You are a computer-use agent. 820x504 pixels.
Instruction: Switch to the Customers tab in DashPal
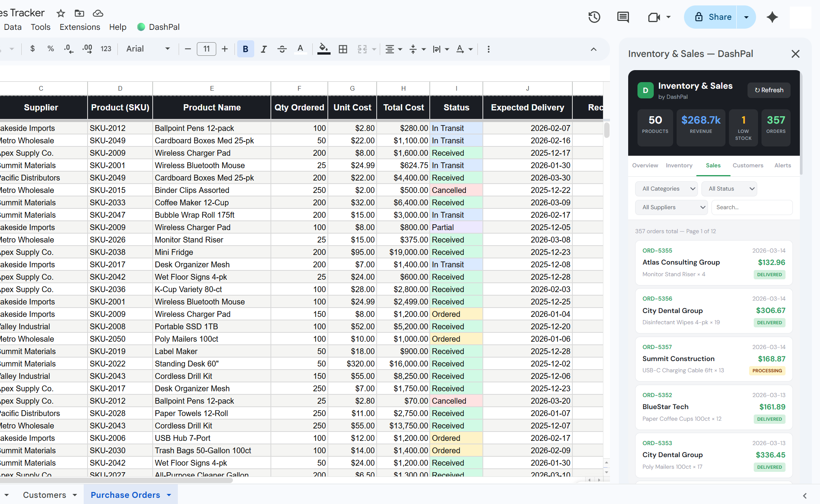748,165
